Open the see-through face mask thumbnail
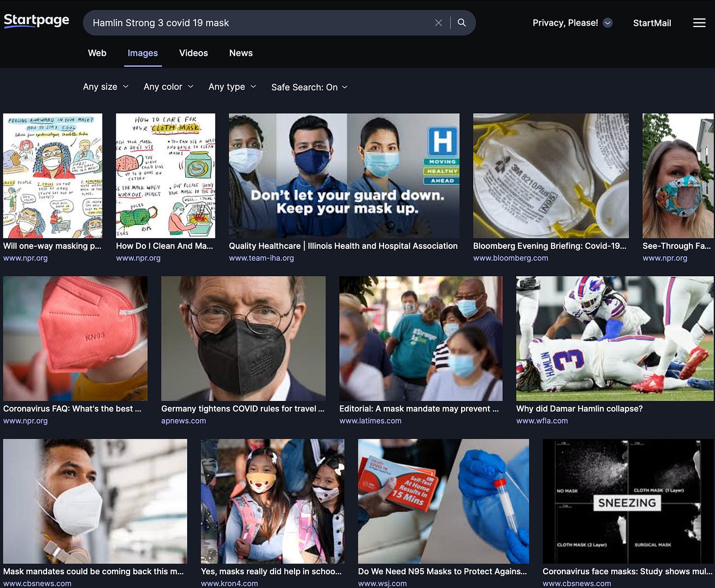 click(679, 176)
